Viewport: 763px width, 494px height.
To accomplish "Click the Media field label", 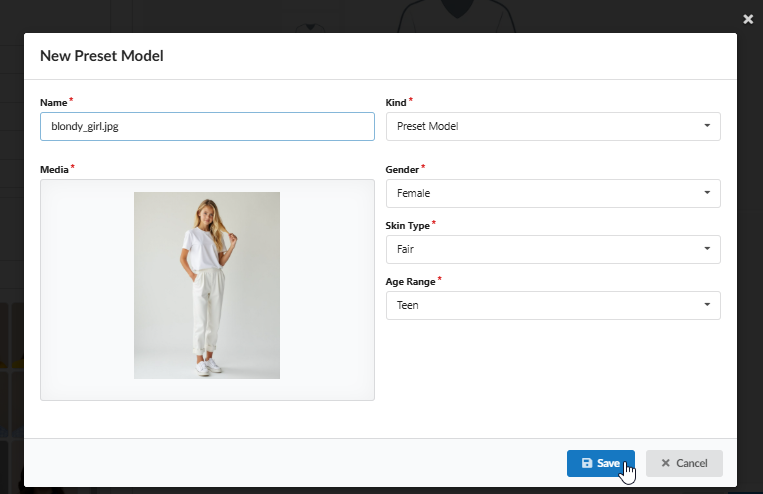I will coord(54,169).
